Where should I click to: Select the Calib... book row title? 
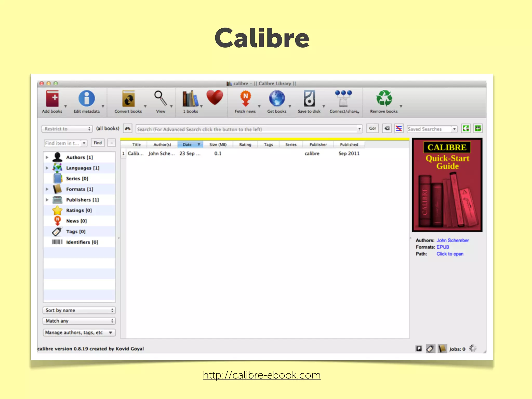(136, 154)
